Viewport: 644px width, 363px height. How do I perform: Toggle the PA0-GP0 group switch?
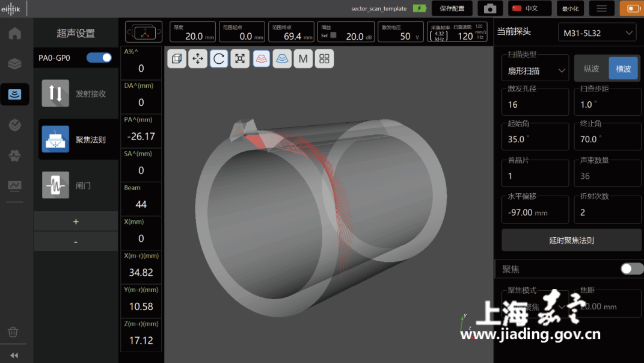pyautogui.click(x=99, y=58)
